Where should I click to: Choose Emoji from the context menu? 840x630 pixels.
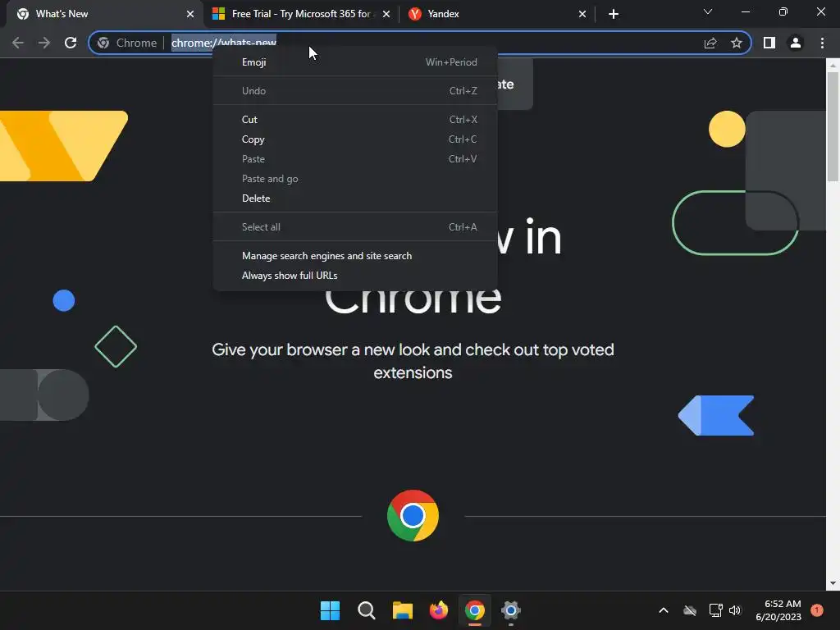click(355, 62)
